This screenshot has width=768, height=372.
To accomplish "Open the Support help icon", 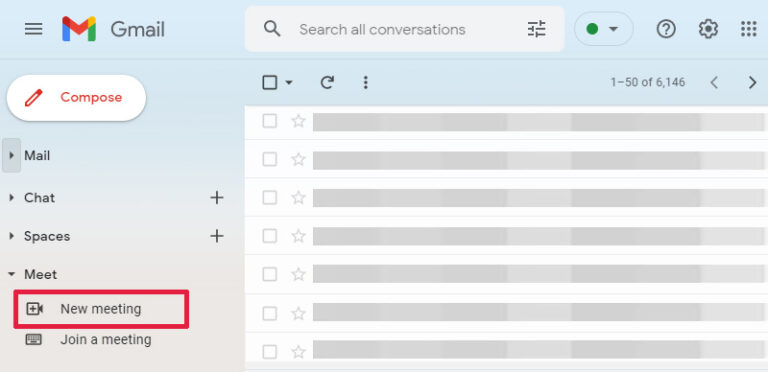I will (666, 29).
